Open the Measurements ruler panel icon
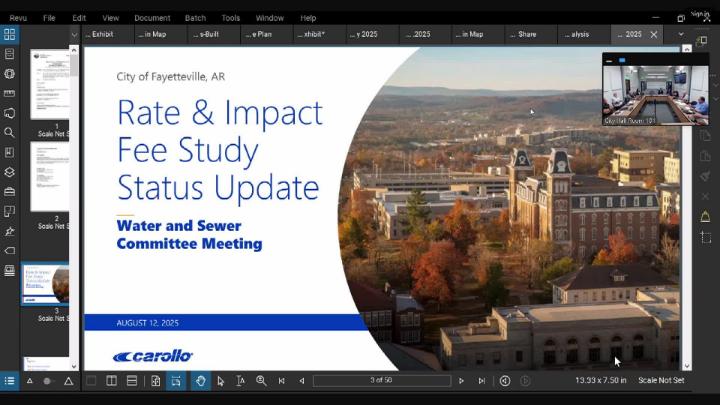720x405 pixels. click(9, 94)
